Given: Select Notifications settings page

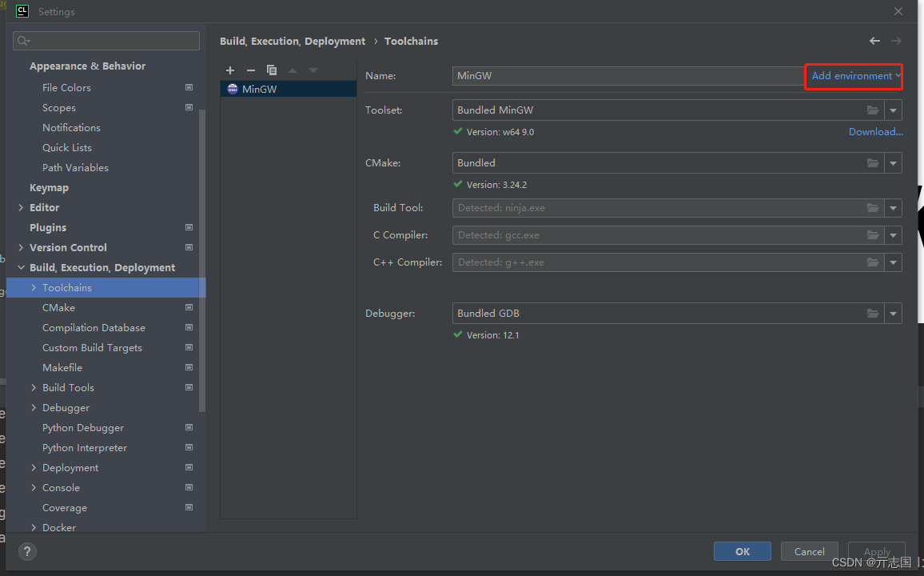Looking at the screenshot, I should point(71,127).
